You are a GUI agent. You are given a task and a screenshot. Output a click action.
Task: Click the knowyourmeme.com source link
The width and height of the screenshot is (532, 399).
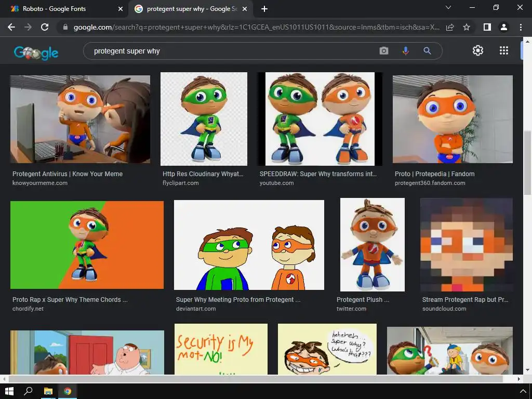(x=40, y=183)
